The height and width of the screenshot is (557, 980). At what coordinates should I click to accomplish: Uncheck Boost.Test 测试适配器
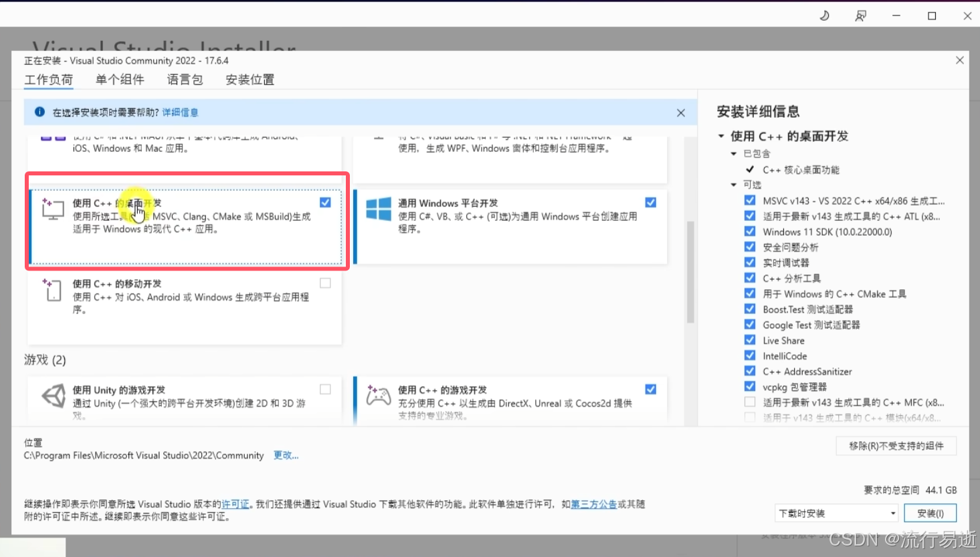coord(750,309)
